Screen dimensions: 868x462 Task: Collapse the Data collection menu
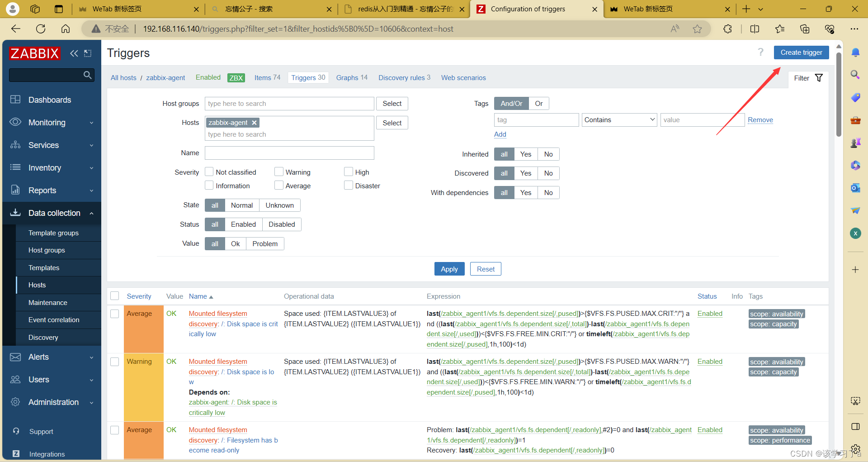[52, 213]
